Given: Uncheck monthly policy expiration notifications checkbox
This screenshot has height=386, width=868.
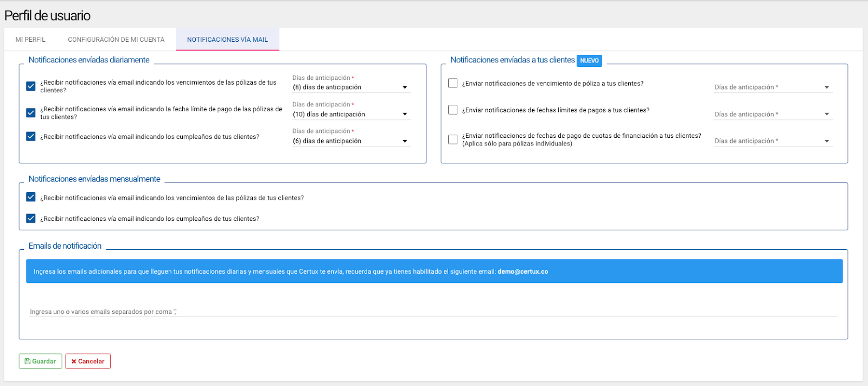Looking at the screenshot, I should point(31,197).
